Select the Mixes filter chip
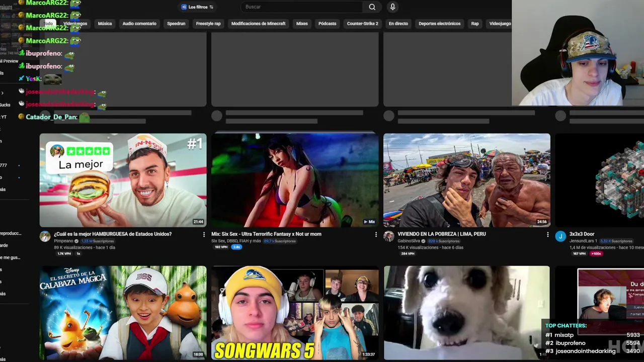 pos(302,24)
